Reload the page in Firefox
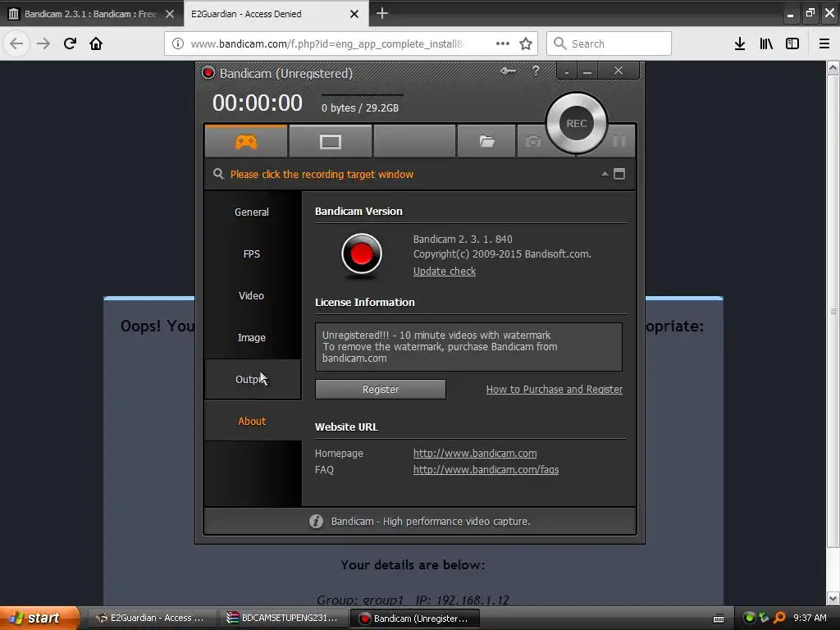This screenshot has width=840, height=630. point(70,43)
